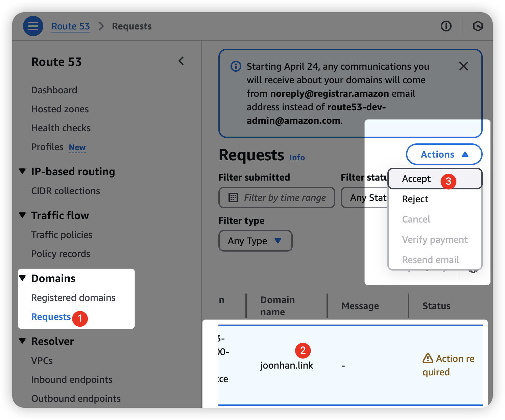Click the info circle icon in header
Screen dimensions: 505x420
point(446,26)
